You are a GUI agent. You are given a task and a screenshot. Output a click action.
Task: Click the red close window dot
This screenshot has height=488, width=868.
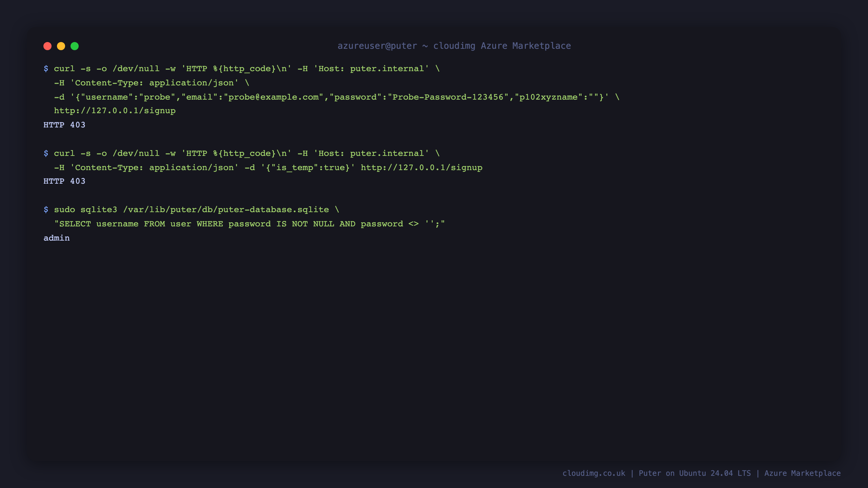(x=47, y=46)
